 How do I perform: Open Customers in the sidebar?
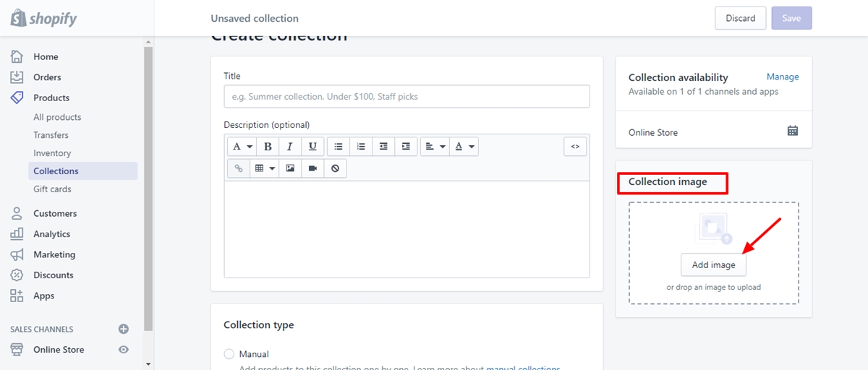[x=55, y=213]
